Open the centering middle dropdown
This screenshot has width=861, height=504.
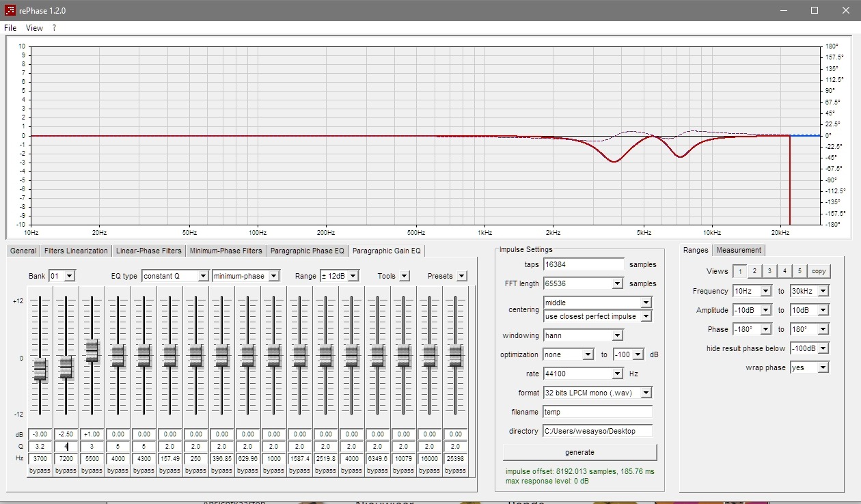pos(597,303)
